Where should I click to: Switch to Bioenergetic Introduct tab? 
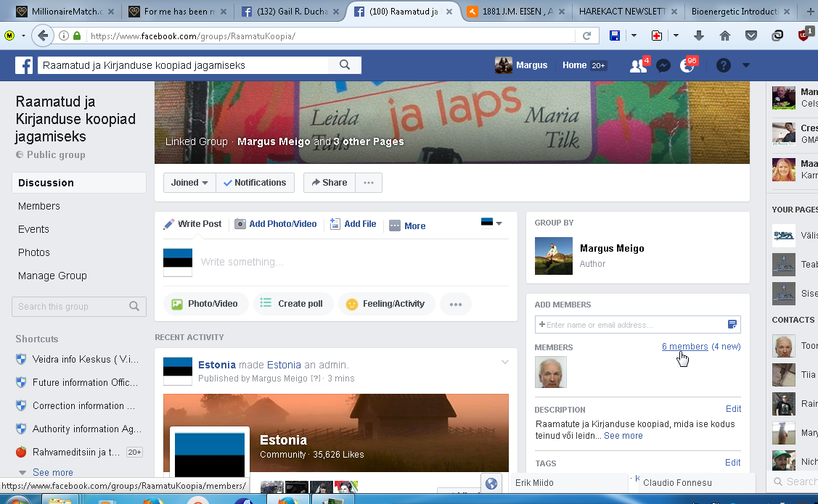click(x=740, y=11)
